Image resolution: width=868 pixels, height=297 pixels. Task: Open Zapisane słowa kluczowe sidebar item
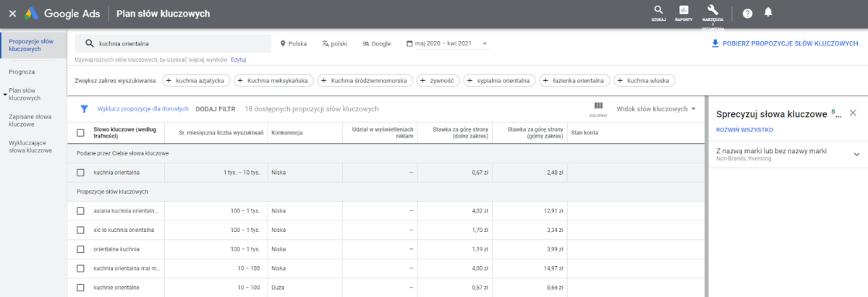click(30, 120)
